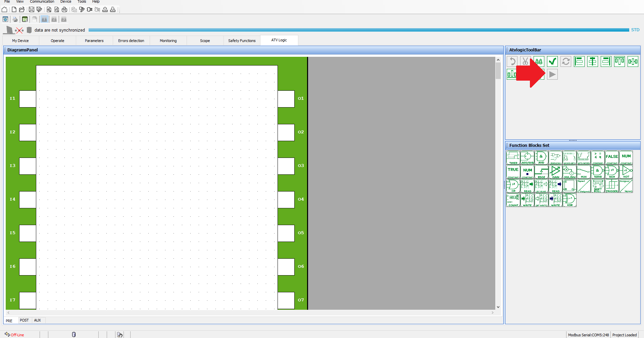Click the scissors cut icon
Viewport: 644px width, 338px height.
[x=526, y=61]
